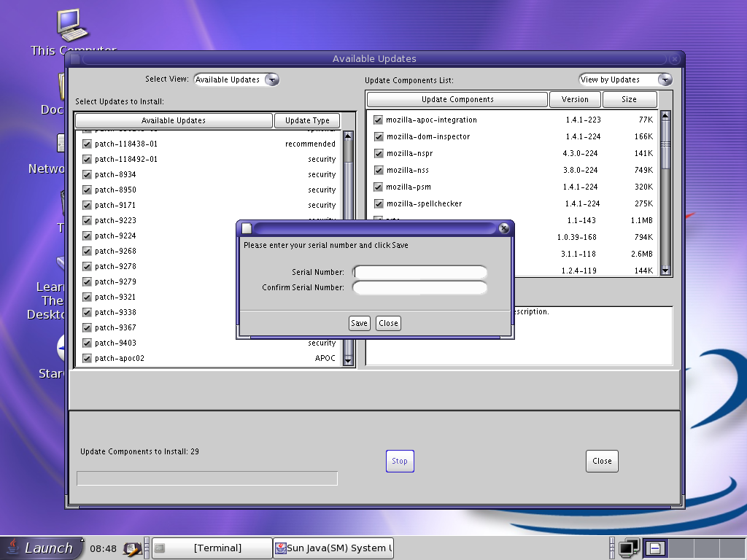
Task: Open the Select View dropdown
Action: (236, 79)
